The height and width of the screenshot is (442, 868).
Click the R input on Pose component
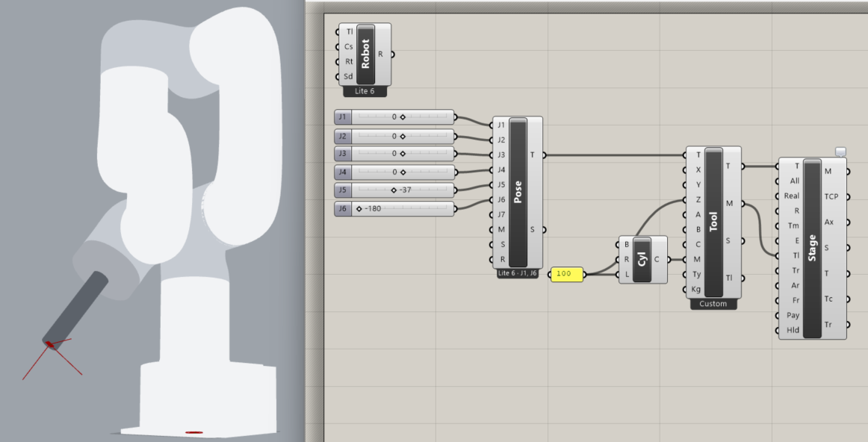click(x=502, y=259)
